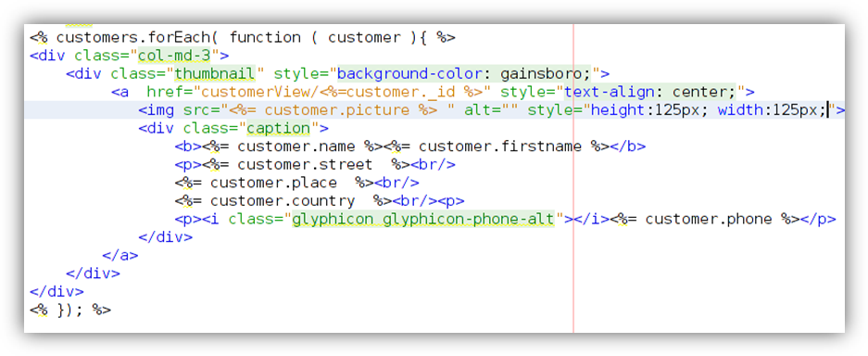
Task: Click the closing anchor tag
Action: [120, 256]
